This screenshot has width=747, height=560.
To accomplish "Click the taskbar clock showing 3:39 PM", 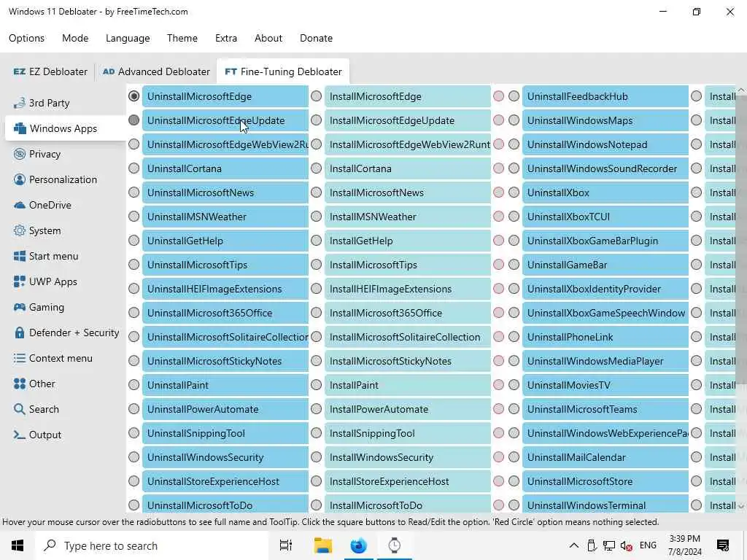I will (684, 545).
